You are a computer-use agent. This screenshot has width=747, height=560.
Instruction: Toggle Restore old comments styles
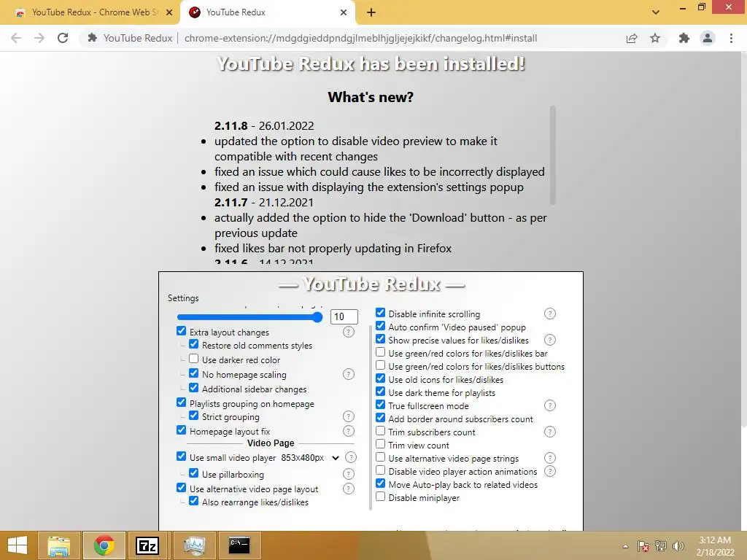point(193,344)
